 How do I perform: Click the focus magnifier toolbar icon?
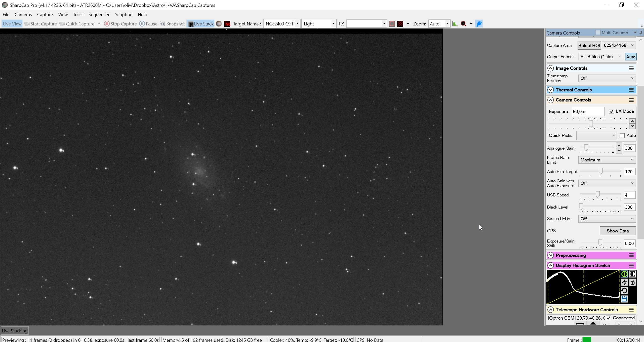[463, 24]
